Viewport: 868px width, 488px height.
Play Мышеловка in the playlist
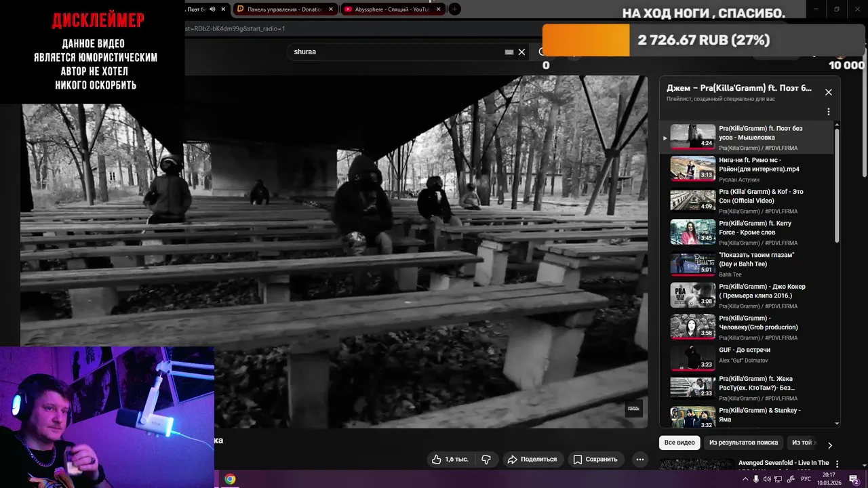click(746, 138)
